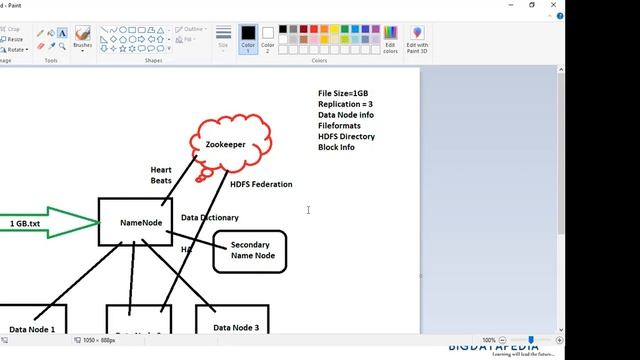Pick the red color swatch
This screenshot has height=360, width=640.
coord(314,29)
